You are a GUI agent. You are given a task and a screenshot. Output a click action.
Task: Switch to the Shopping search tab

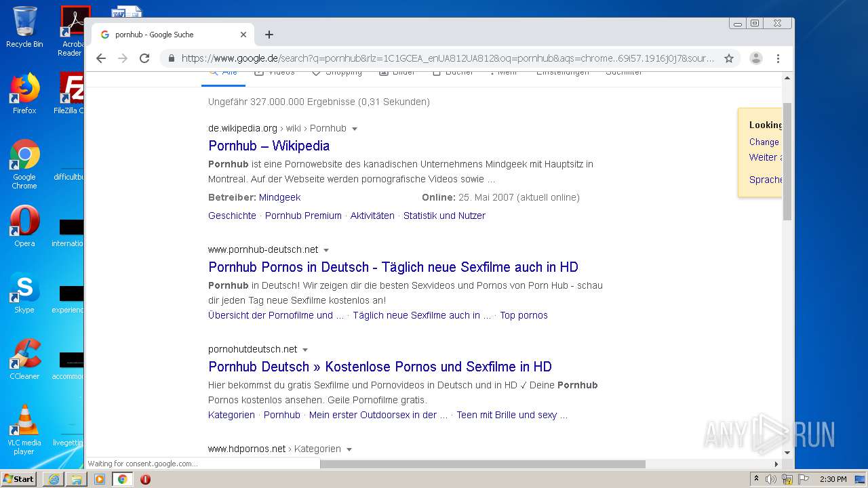(336, 73)
